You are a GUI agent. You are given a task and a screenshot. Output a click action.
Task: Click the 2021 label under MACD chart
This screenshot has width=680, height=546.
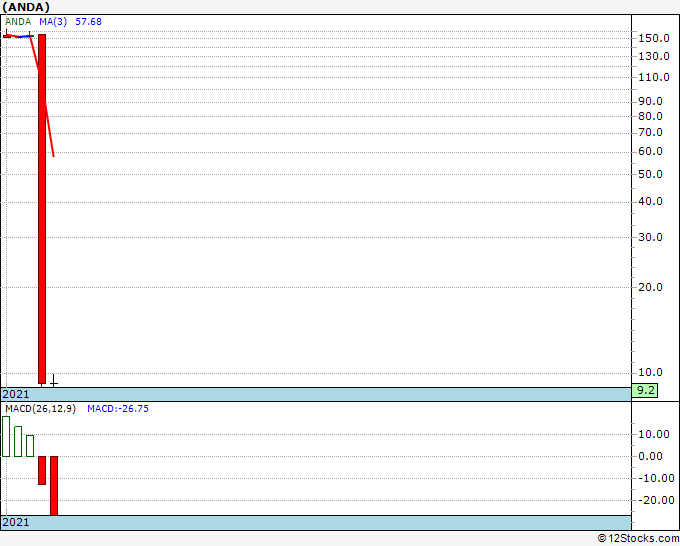click(x=16, y=522)
